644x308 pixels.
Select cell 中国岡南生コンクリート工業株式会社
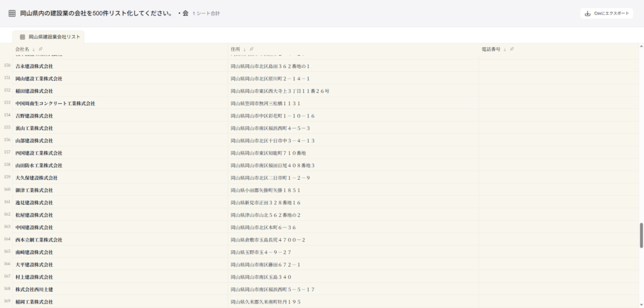pos(120,104)
